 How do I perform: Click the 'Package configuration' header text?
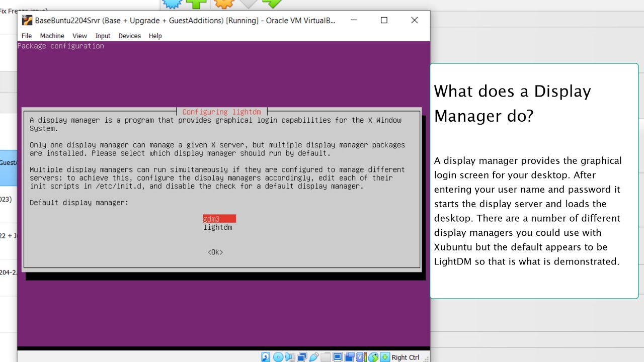pyautogui.click(x=60, y=46)
